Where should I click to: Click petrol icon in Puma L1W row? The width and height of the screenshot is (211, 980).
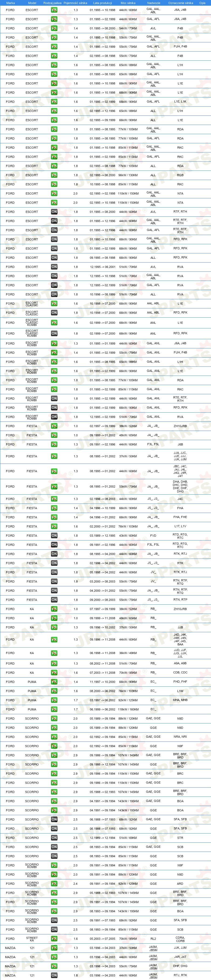(54, 691)
